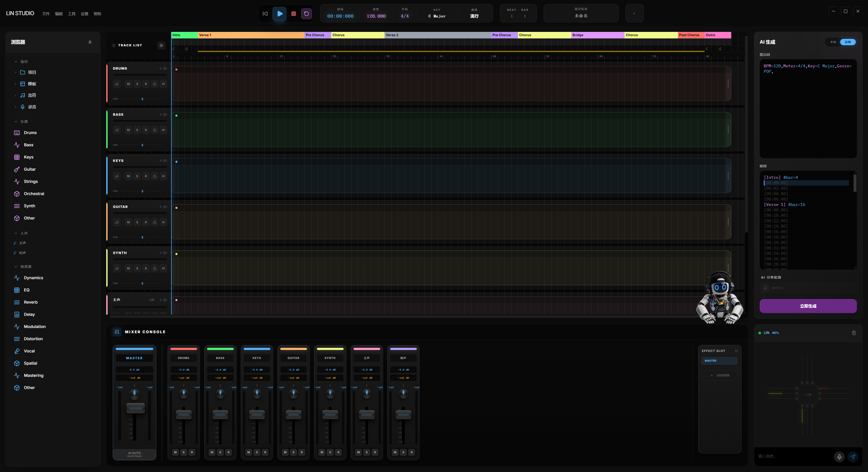
Task: Collapse the browser panel with double chevron
Action: 90,42
